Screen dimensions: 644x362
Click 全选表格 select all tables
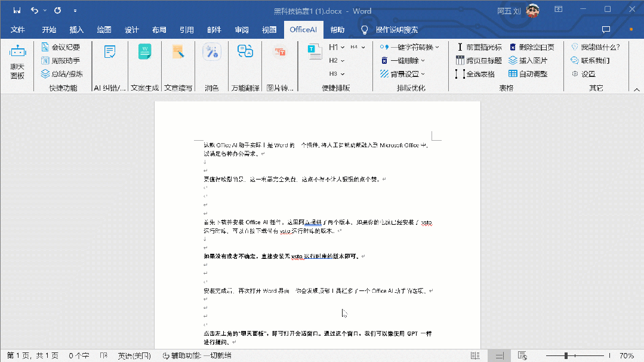click(475, 74)
